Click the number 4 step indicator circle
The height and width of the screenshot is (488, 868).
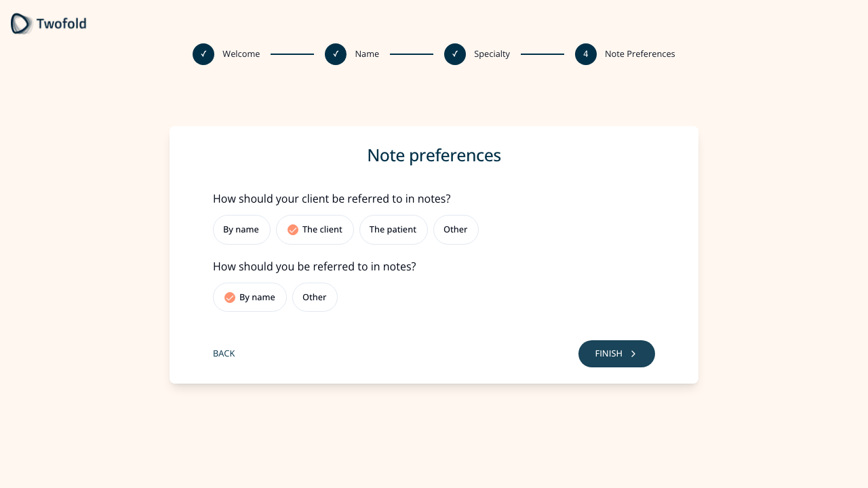[x=585, y=54]
